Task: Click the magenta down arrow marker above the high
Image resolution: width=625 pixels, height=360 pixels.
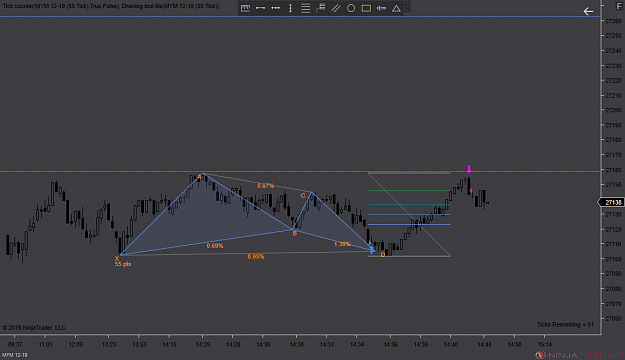Action: pyautogui.click(x=469, y=169)
